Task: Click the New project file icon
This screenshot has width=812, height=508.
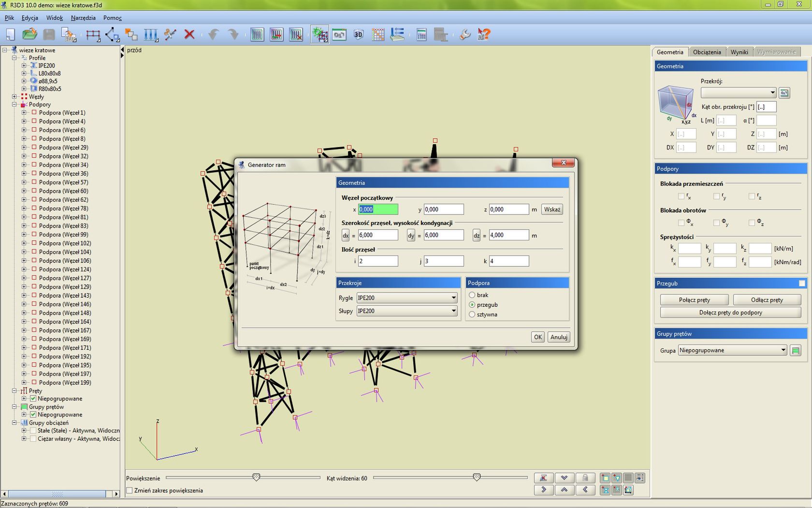Action: (10, 34)
